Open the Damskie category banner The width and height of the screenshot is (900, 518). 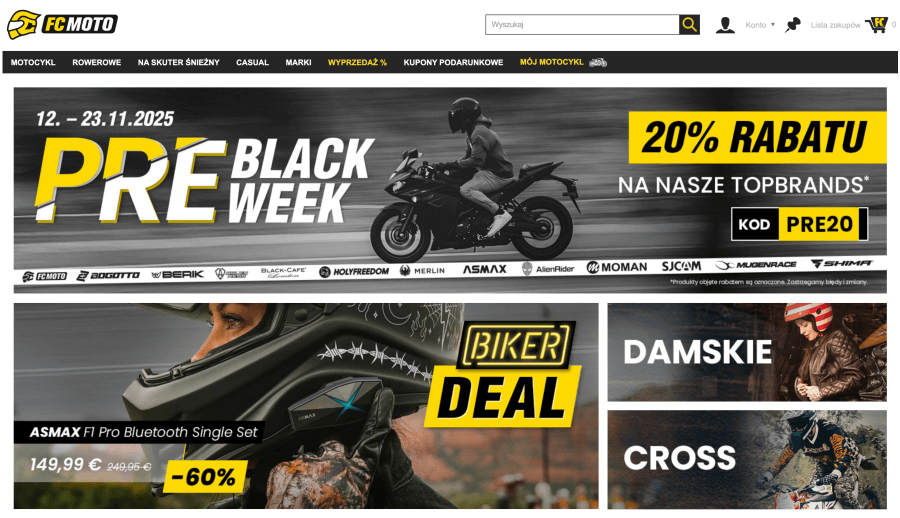pyautogui.click(x=747, y=352)
